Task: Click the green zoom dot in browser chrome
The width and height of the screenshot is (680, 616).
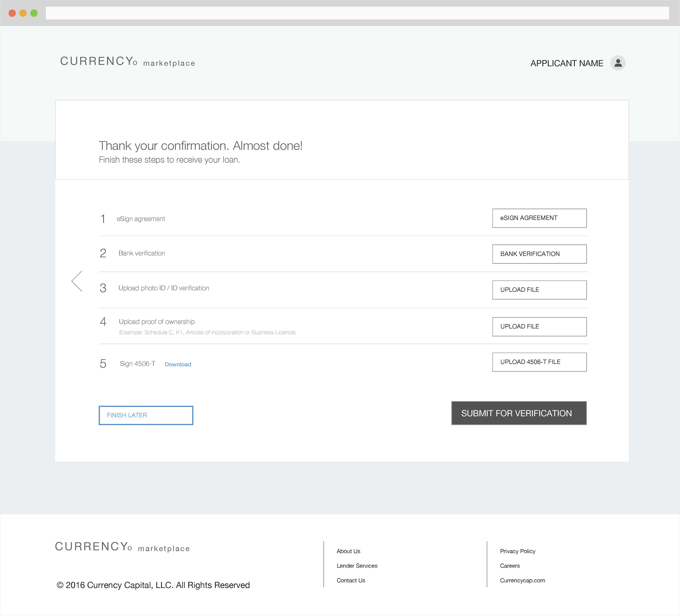Action: [34, 13]
